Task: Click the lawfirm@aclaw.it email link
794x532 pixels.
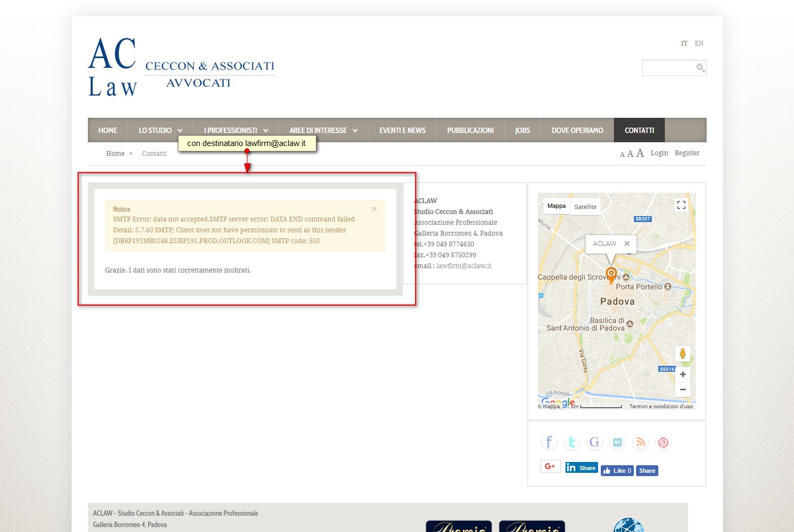Action: [464, 266]
